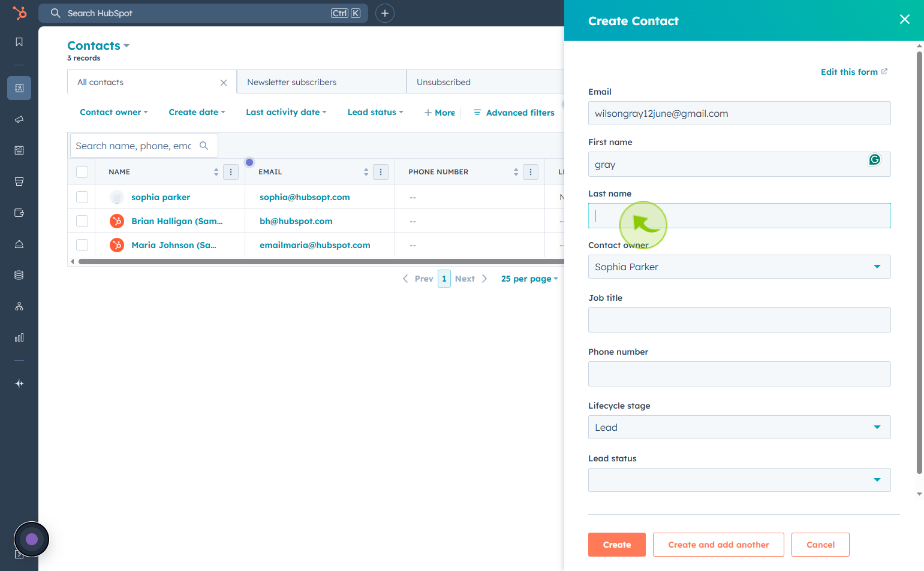Open the Marketing megaphone icon in sidebar
924x571 pixels.
[x=19, y=119]
